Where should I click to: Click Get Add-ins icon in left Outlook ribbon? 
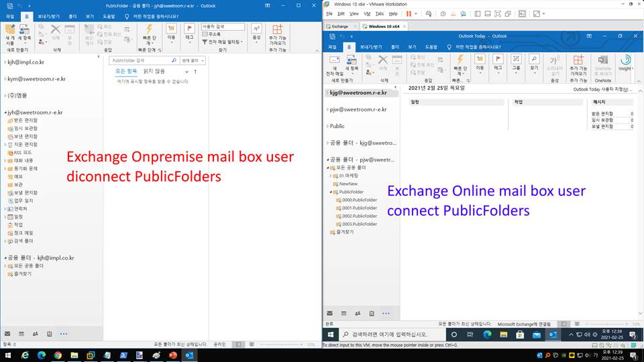(278, 29)
